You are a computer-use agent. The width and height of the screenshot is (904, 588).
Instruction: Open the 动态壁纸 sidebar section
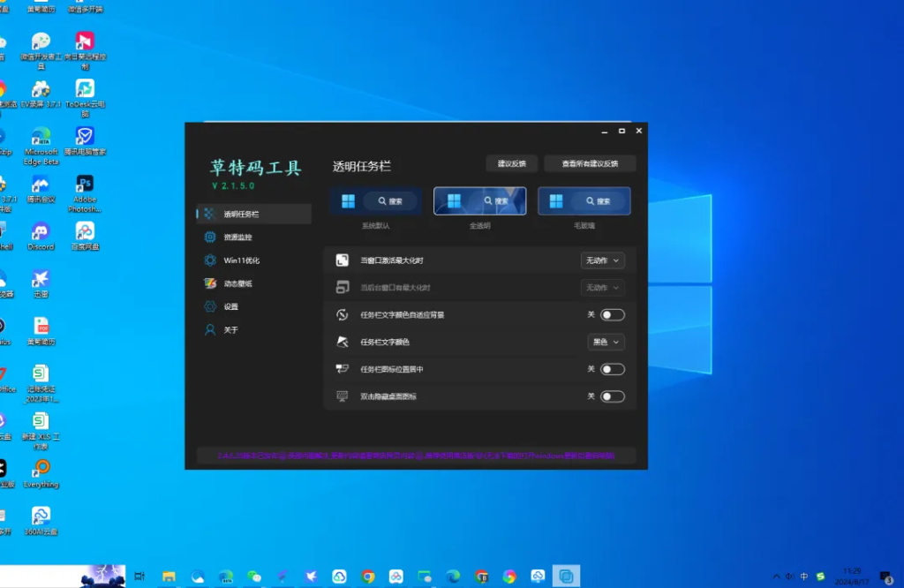click(x=253, y=283)
